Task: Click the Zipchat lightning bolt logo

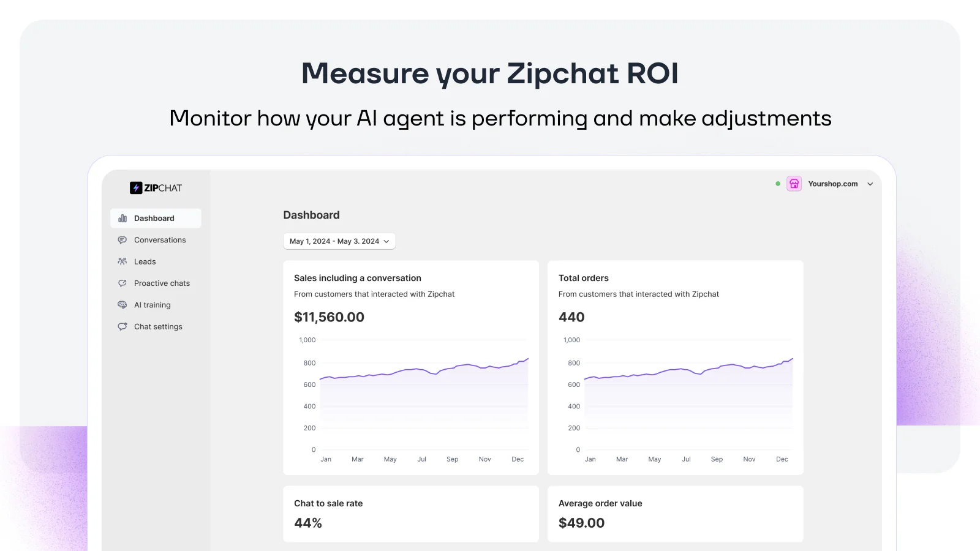Action: 136,187
